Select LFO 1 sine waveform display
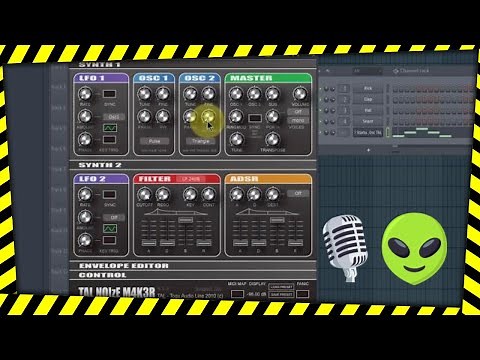This screenshot has width=480, height=360. click(110, 128)
